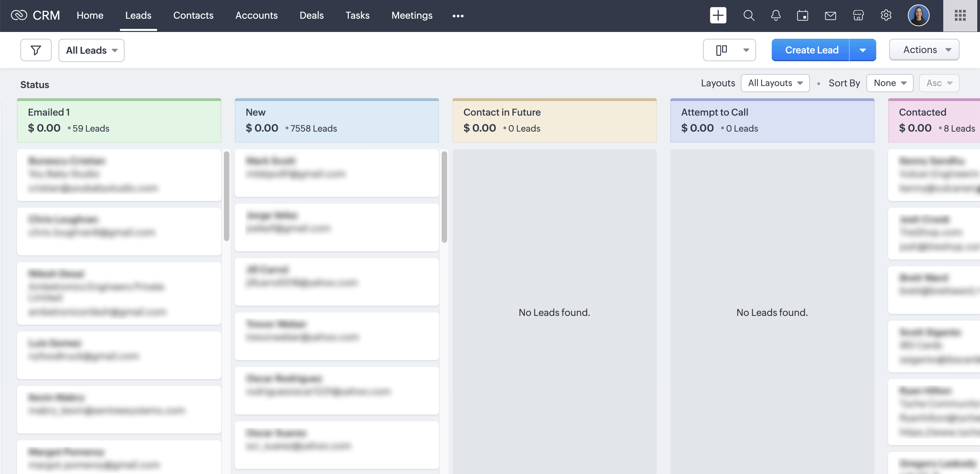Click the filter funnel icon
The height and width of the screenshot is (474, 980).
pos(36,50)
